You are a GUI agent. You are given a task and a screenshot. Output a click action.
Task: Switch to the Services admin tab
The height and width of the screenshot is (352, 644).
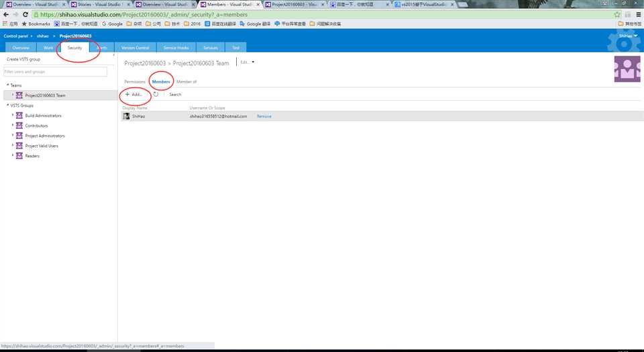[x=210, y=48]
